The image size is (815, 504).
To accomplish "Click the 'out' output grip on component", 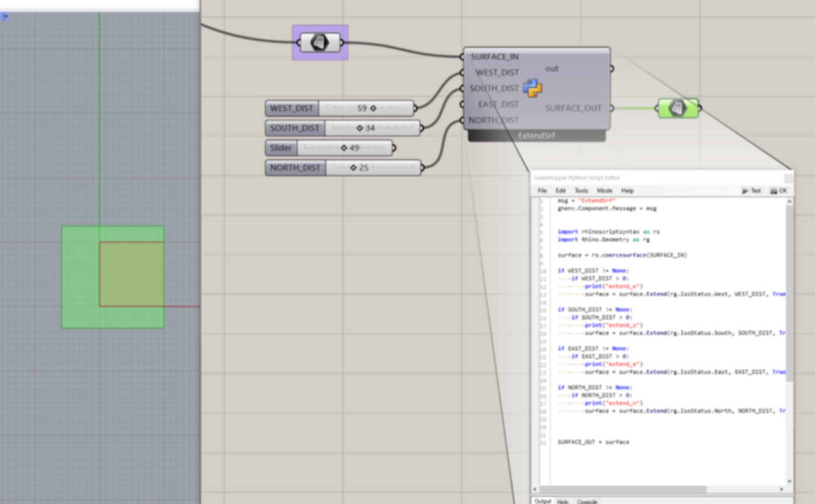I will tap(611, 69).
